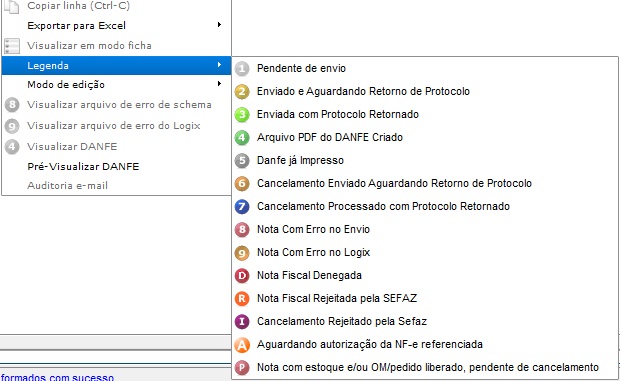Click 'Nota Com Erro no Logix' text
This screenshot has width=620, height=381.
point(313,252)
